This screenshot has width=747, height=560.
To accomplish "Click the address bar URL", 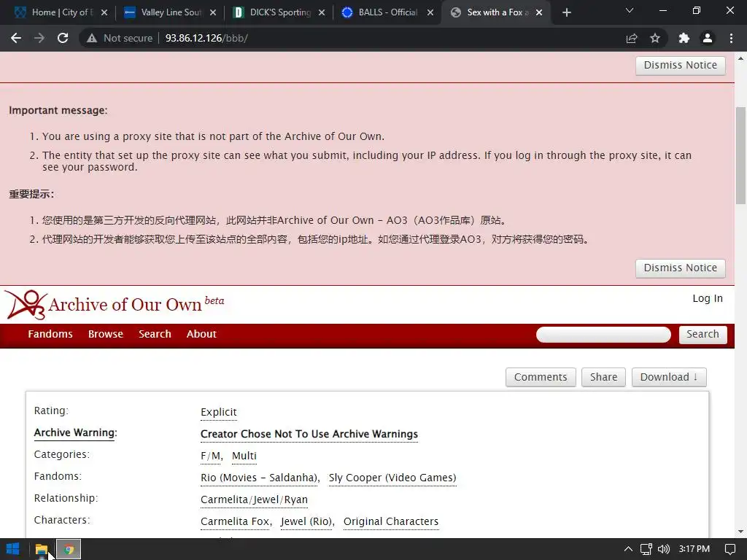I will click(206, 38).
